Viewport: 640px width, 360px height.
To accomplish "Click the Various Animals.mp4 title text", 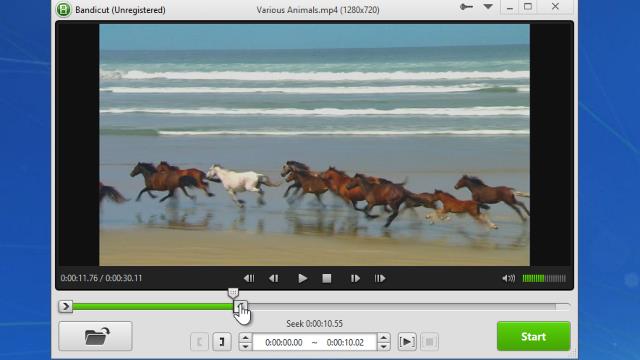I will 318,10.
